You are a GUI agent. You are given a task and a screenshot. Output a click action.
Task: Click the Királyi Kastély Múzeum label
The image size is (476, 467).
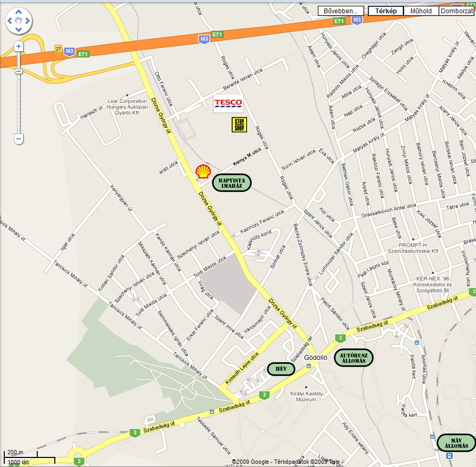click(x=306, y=396)
